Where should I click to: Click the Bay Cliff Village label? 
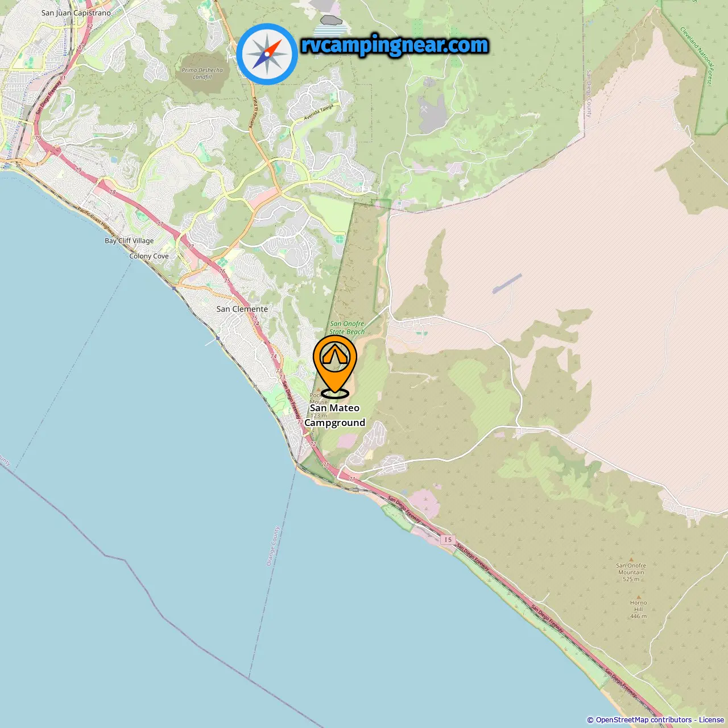[x=129, y=241]
